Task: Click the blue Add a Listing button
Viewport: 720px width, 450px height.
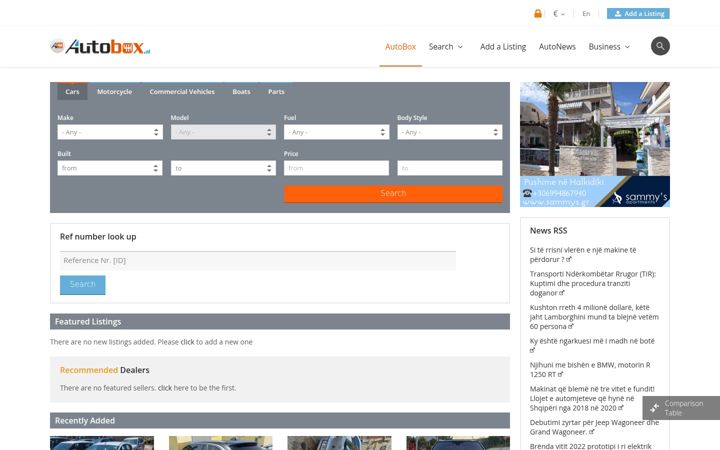Action: click(638, 14)
